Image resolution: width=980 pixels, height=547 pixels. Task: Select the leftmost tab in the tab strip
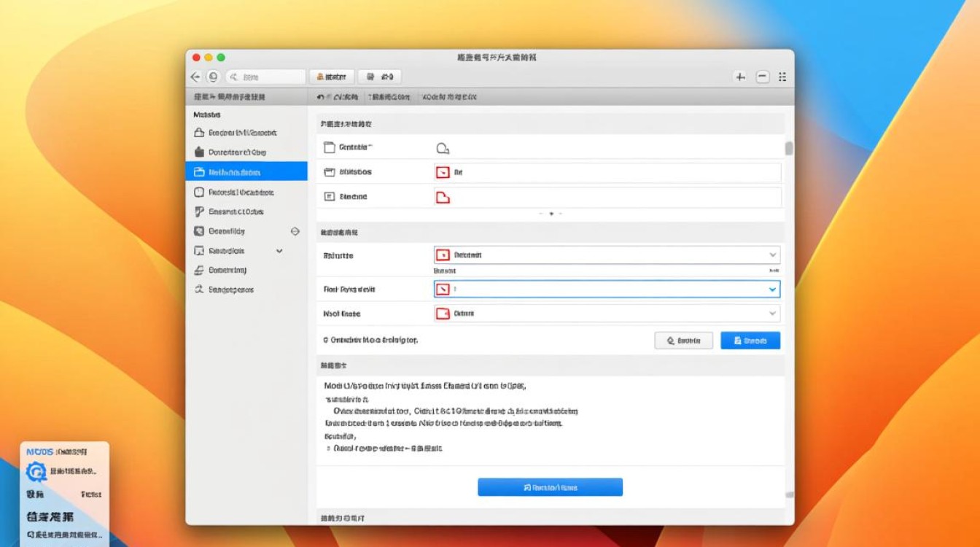pos(339,96)
